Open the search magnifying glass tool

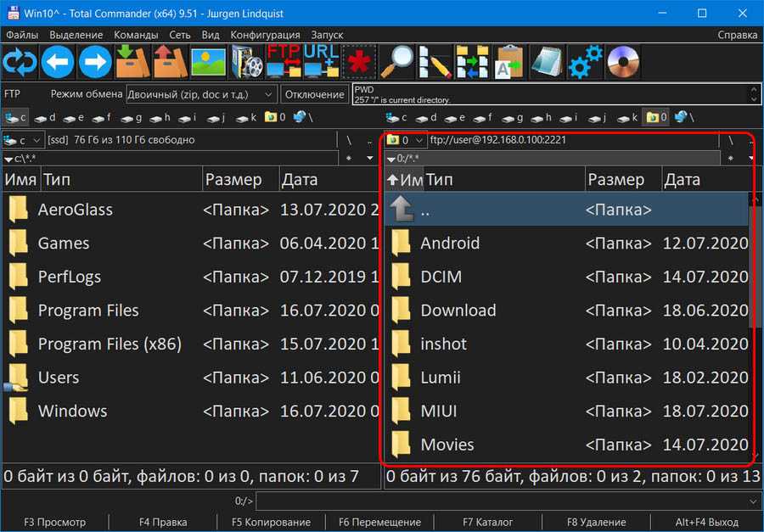pyautogui.click(x=396, y=62)
